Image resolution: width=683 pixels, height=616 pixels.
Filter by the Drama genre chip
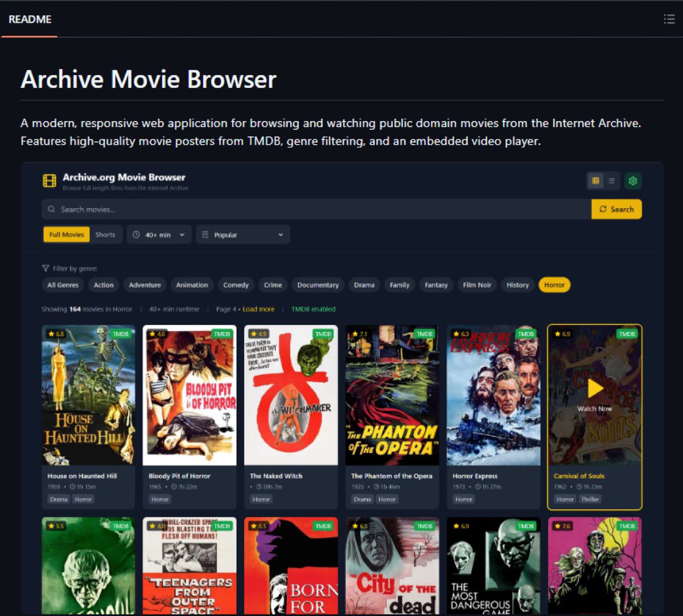coord(364,285)
